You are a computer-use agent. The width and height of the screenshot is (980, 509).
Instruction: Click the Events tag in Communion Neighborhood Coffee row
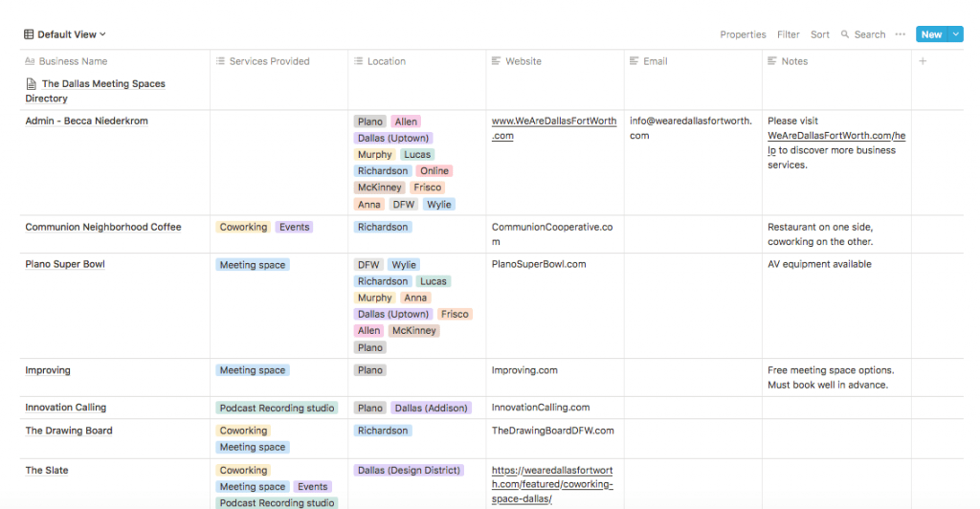pyautogui.click(x=295, y=228)
